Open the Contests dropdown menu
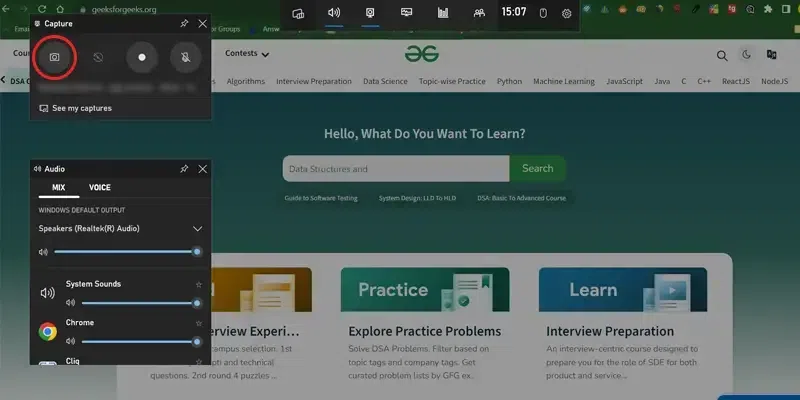This screenshot has width=800, height=400. (247, 54)
